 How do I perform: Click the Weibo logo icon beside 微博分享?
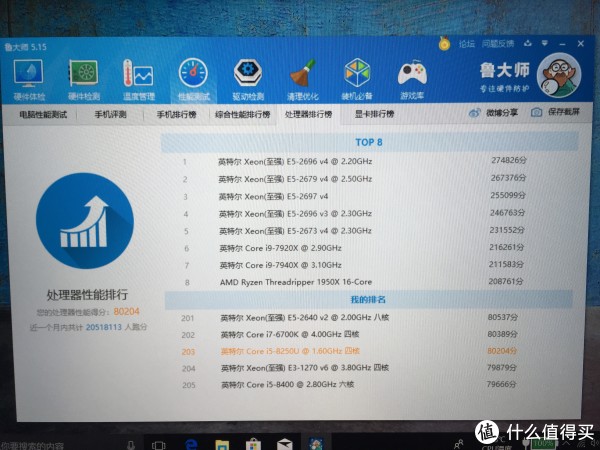475,113
